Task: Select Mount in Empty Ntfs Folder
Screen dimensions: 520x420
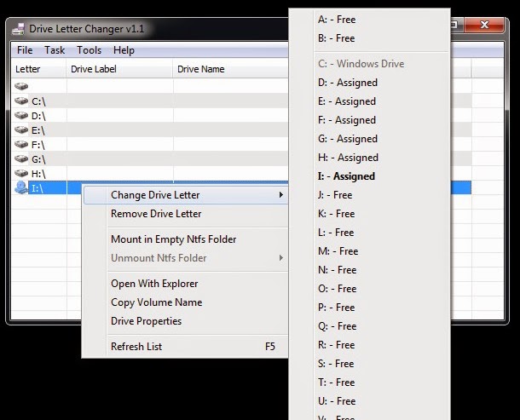Action: point(186,239)
